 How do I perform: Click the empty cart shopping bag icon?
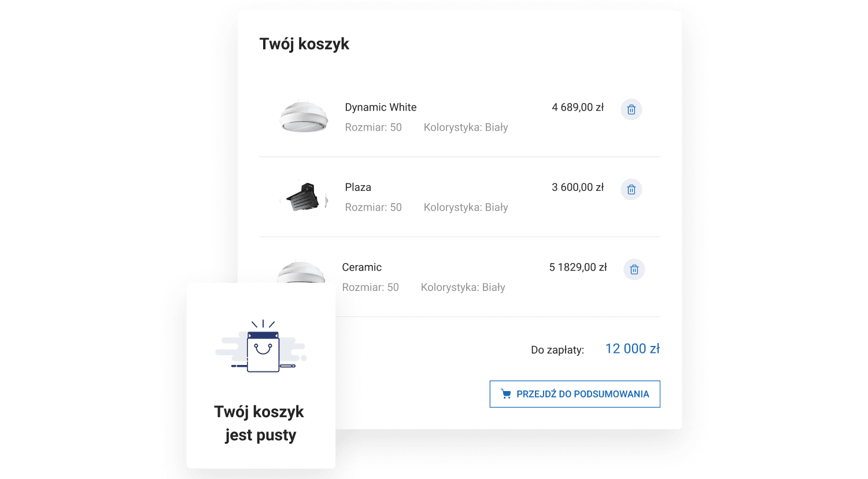click(x=263, y=351)
